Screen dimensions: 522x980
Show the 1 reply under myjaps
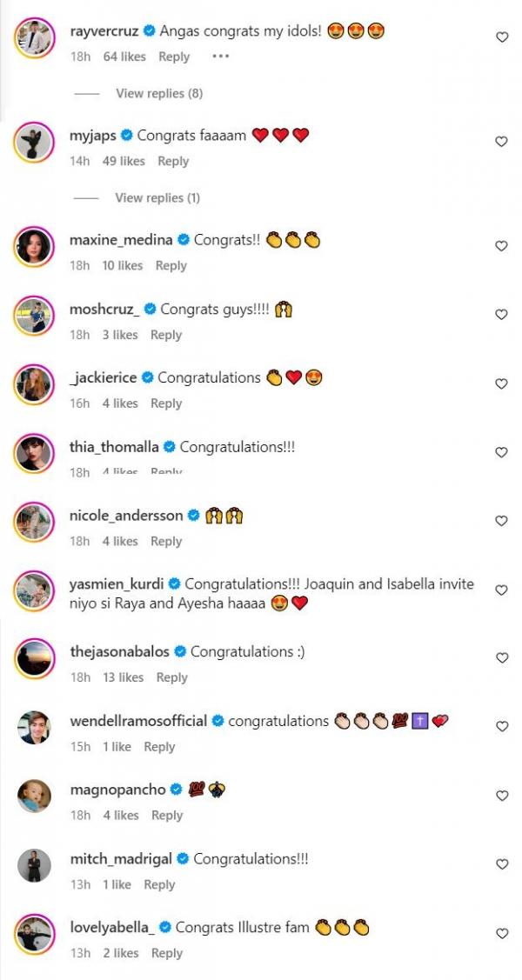(x=157, y=197)
